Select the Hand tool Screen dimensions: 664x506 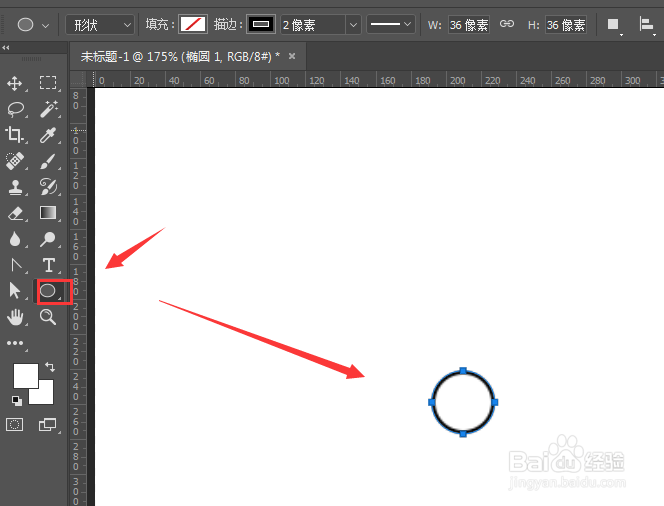pos(16,317)
